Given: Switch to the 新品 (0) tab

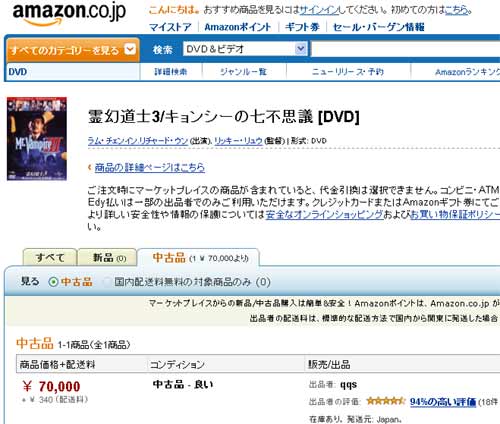Looking at the screenshot, I should point(109,257).
